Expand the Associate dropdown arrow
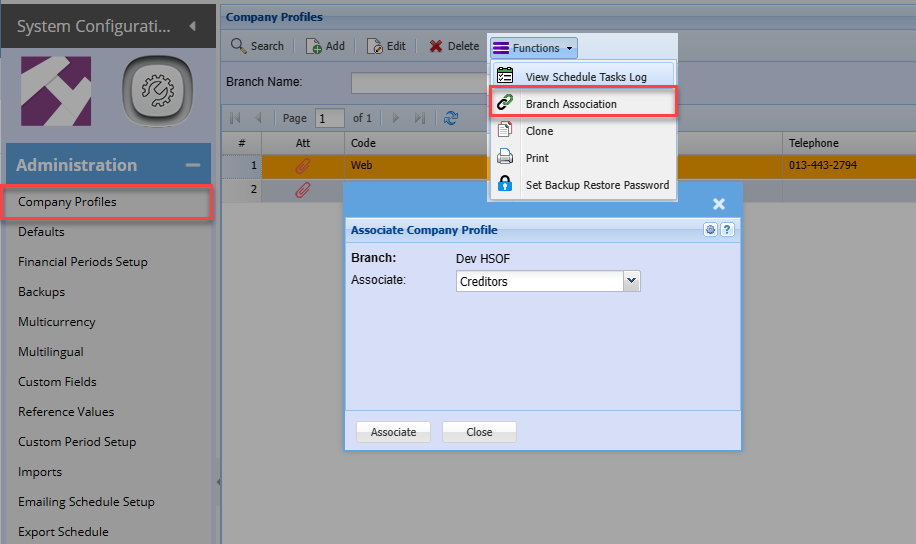 pyautogui.click(x=631, y=282)
